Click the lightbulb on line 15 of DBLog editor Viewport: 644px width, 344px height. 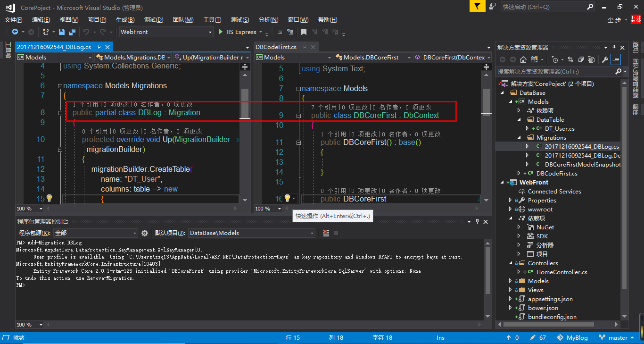tap(49, 198)
